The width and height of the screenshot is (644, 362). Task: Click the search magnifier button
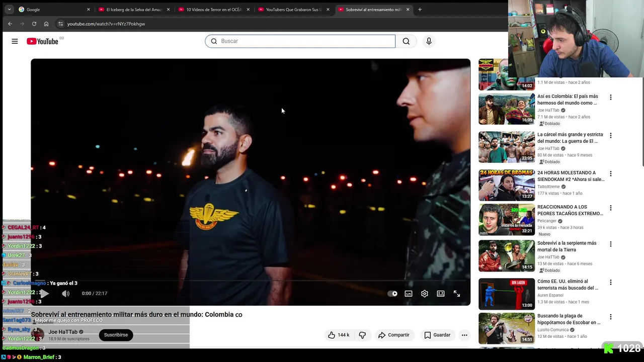coord(406,41)
